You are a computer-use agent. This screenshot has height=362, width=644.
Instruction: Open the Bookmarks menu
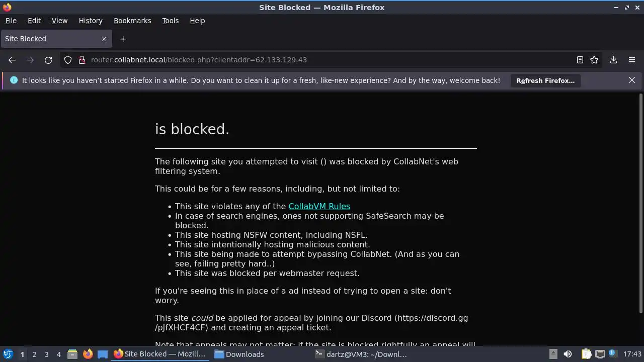click(132, 21)
